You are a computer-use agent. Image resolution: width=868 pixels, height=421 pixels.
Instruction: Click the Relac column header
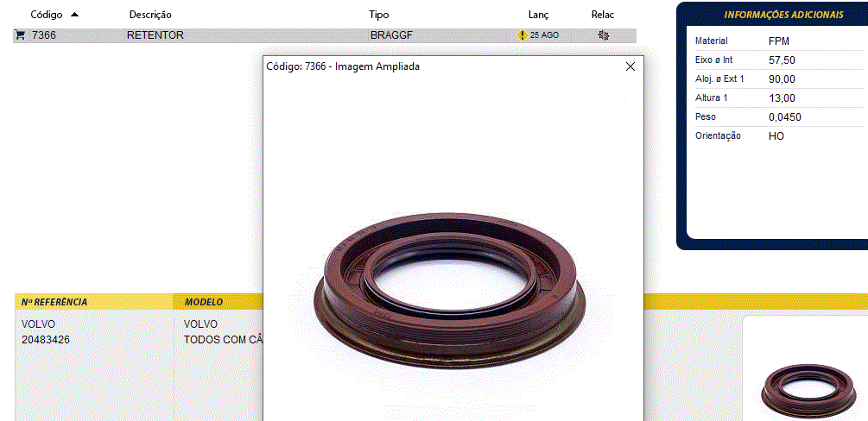[x=603, y=15]
